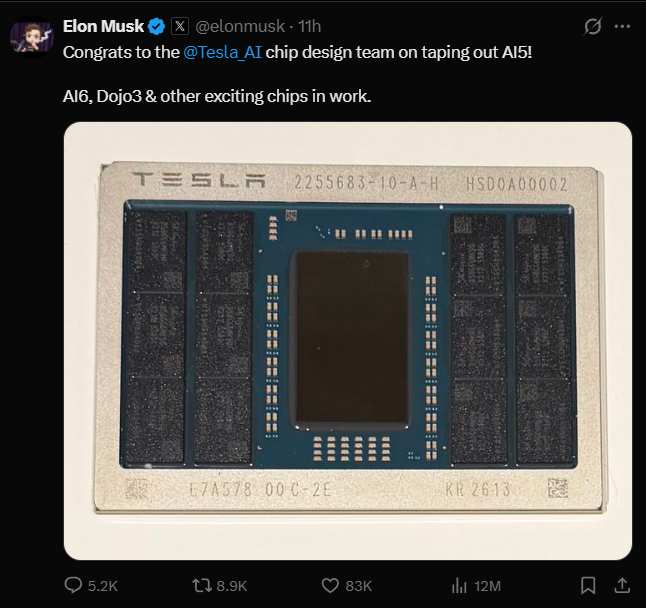646x608 pixels.
Task: Repost this post using the arrows icon
Action: (198, 585)
